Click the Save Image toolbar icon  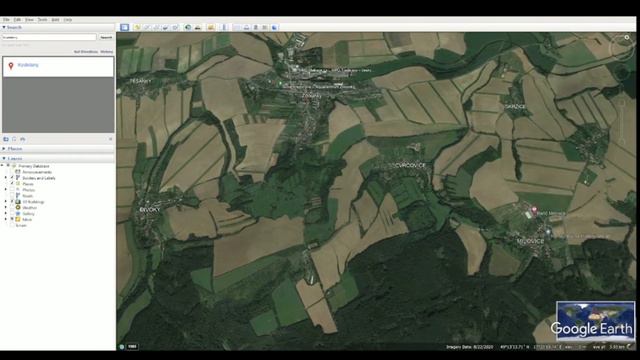(x=256, y=27)
